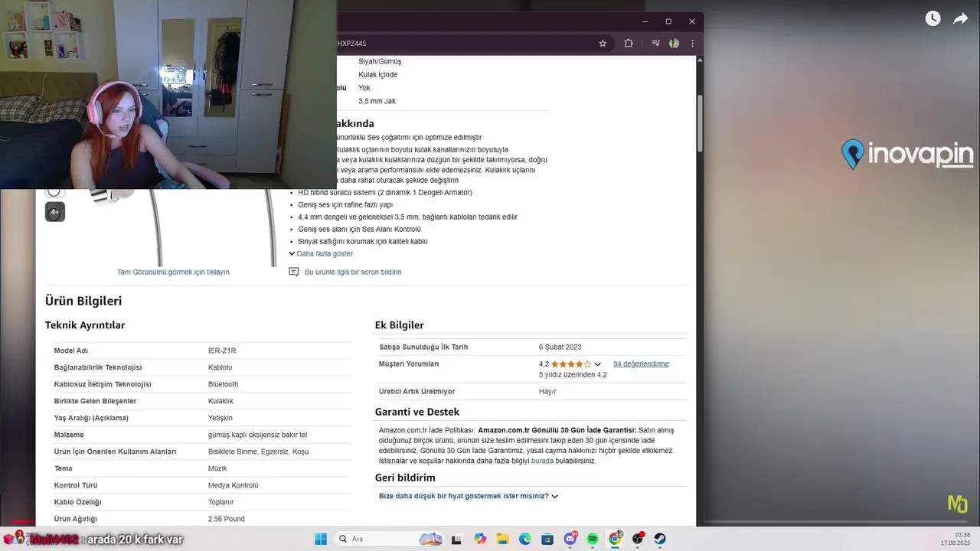
Task: Expand the star rating dropdown chevron
Action: pos(598,364)
